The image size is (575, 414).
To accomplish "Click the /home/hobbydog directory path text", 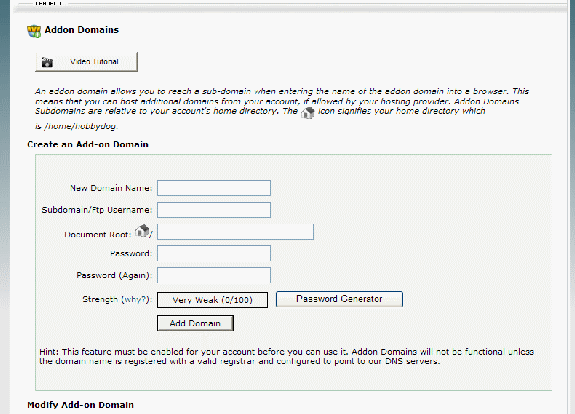I will tap(80, 126).
